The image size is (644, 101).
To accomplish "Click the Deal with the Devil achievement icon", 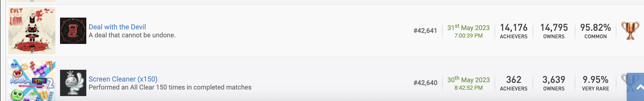I will point(73,31).
